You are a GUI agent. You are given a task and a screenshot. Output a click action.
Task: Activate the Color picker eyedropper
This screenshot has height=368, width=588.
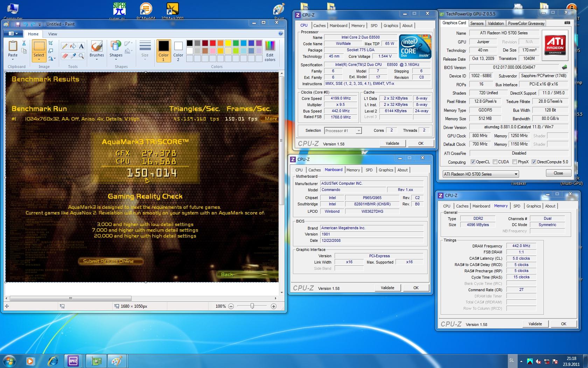[x=73, y=56]
